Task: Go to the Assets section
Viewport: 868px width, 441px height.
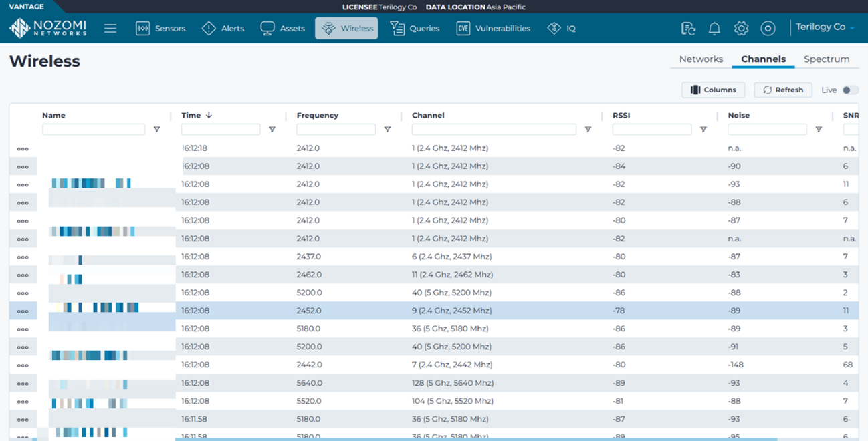Action: pos(283,29)
